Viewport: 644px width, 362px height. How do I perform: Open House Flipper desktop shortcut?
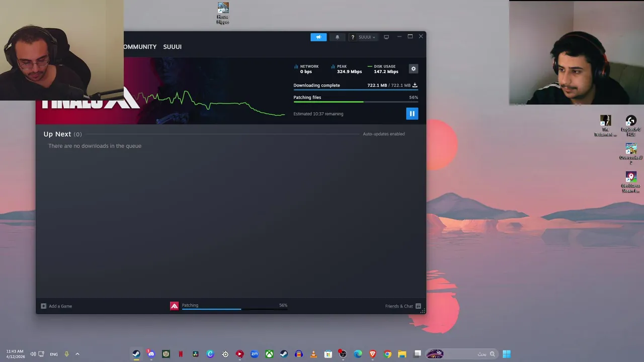(223, 13)
